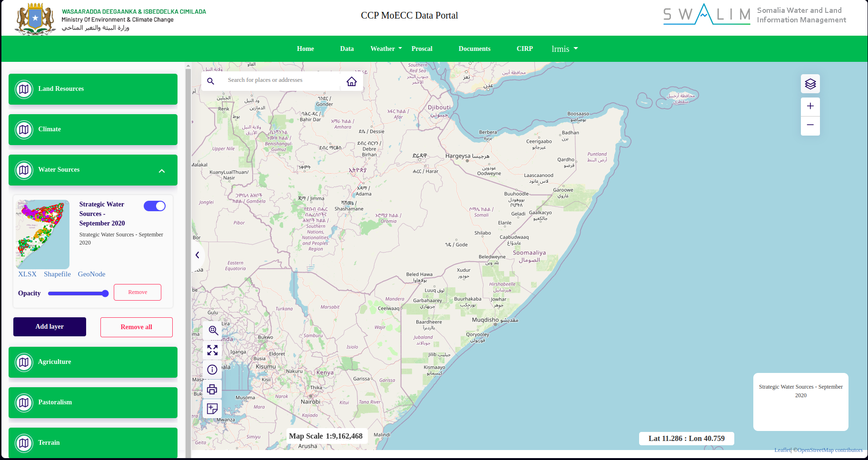Activate the fullscreen expand icon
The width and height of the screenshot is (868, 460).
[x=212, y=350]
